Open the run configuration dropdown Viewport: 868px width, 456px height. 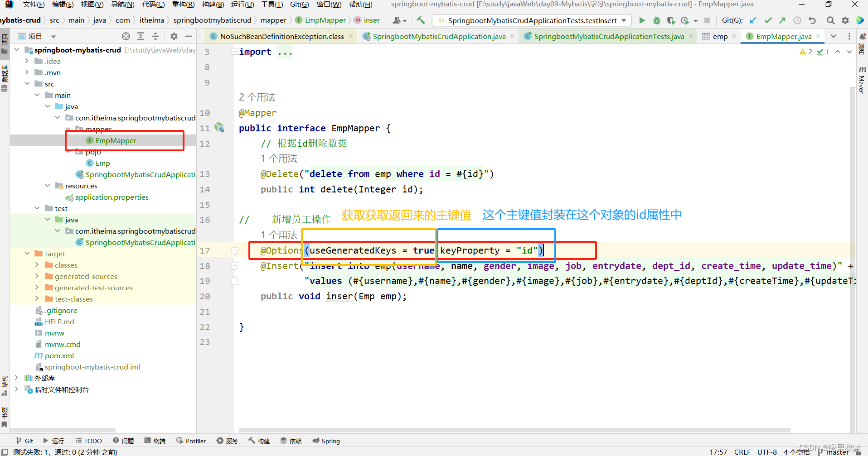tap(625, 20)
